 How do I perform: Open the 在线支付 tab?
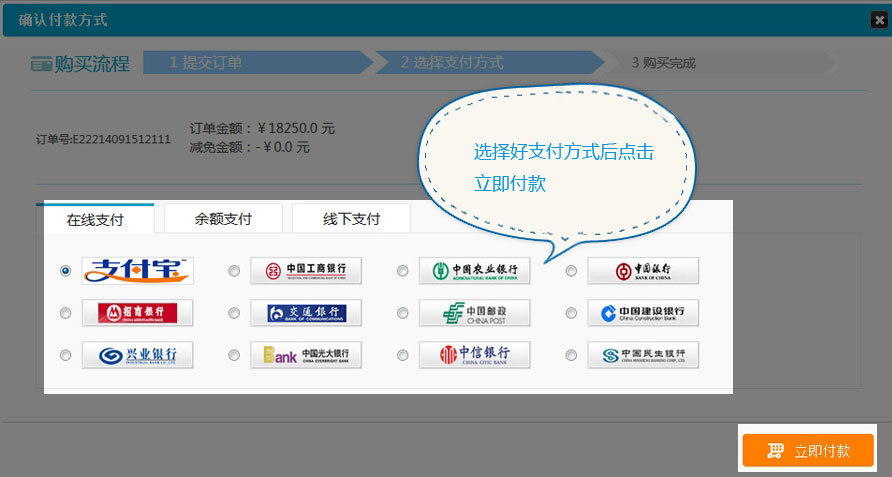pyautogui.click(x=95, y=219)
